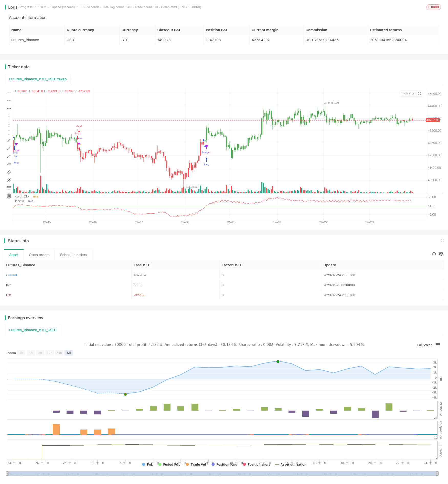
Task: Click the red 0.0000 badge in Logs
Action: 433,7
